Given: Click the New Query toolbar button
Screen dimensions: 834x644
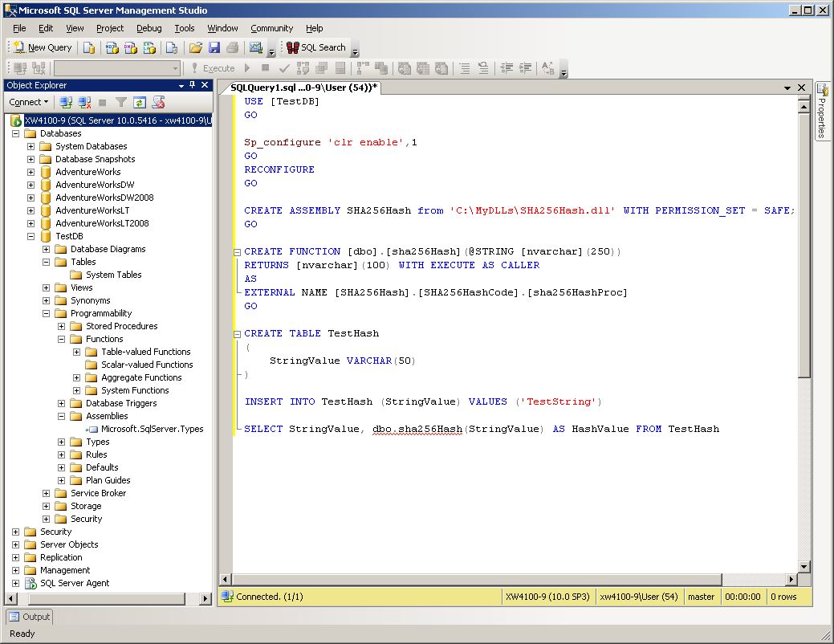Looking at the screenshot, I should (43, 47).
